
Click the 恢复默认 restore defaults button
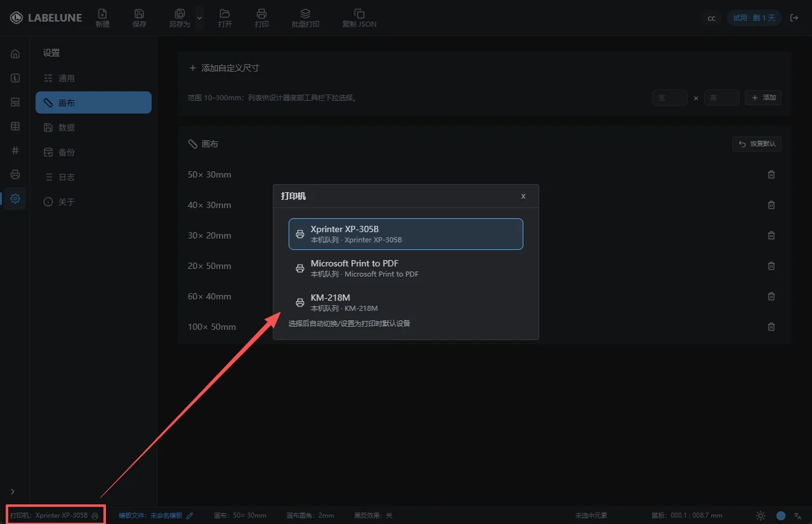click(x=757, y=144)
